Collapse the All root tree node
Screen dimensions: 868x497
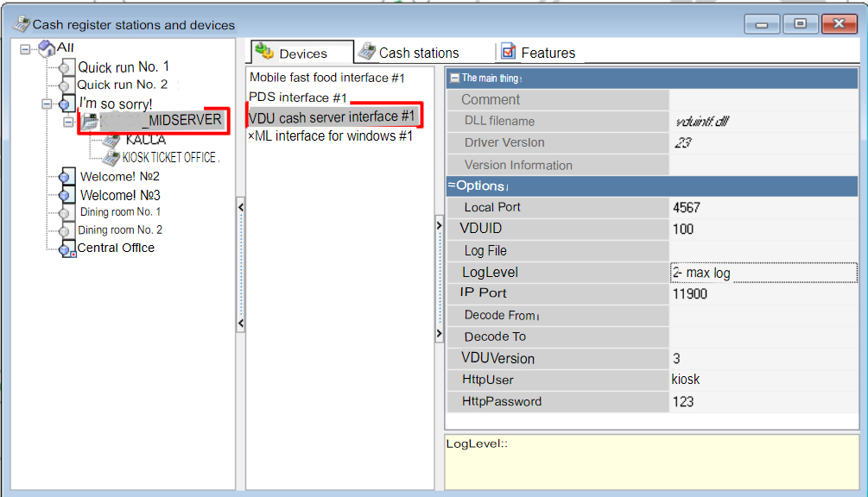pos(25,48)
